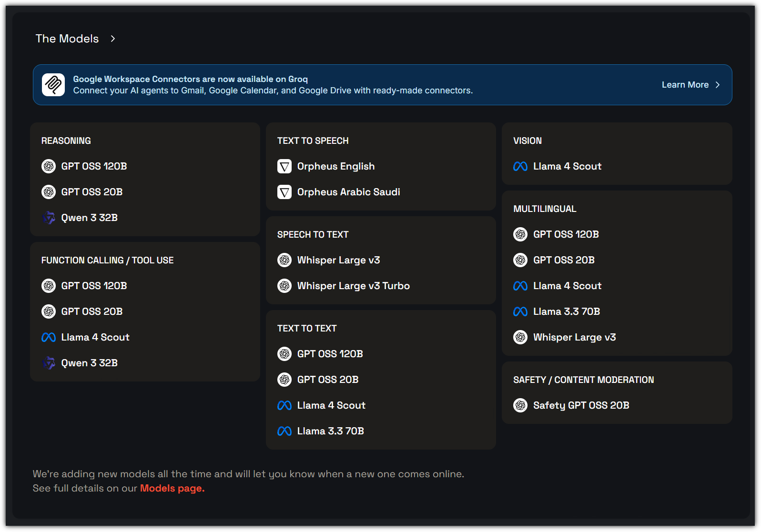The width and height of the screenshot is (761, 532).
Task: Click OpenAI icon for GPT OSS 20B in Text to Text
Action: pyautogui.click(x=284, y=380)
